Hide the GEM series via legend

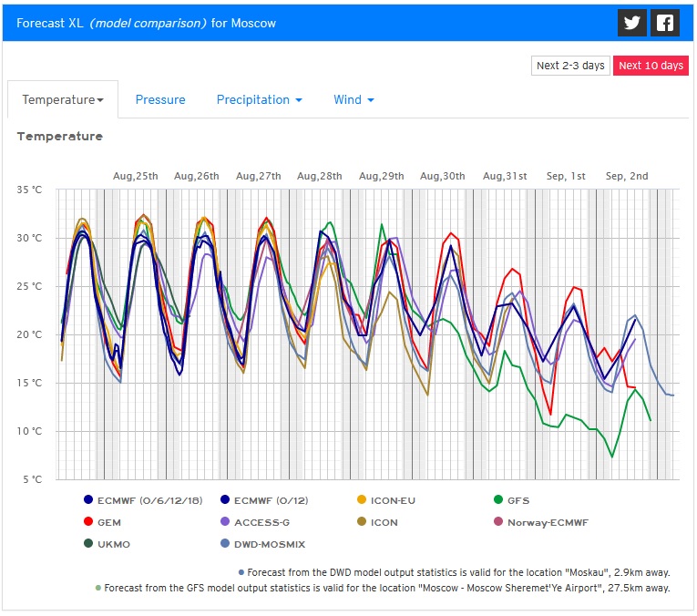(x=102, y=522)
